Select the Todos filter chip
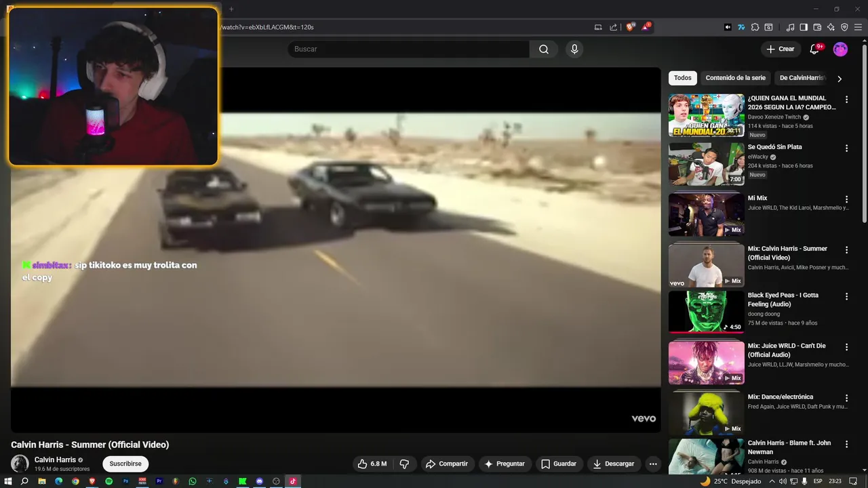The width and height of the screenshot is (868, 488). click(x=683, y=78)
